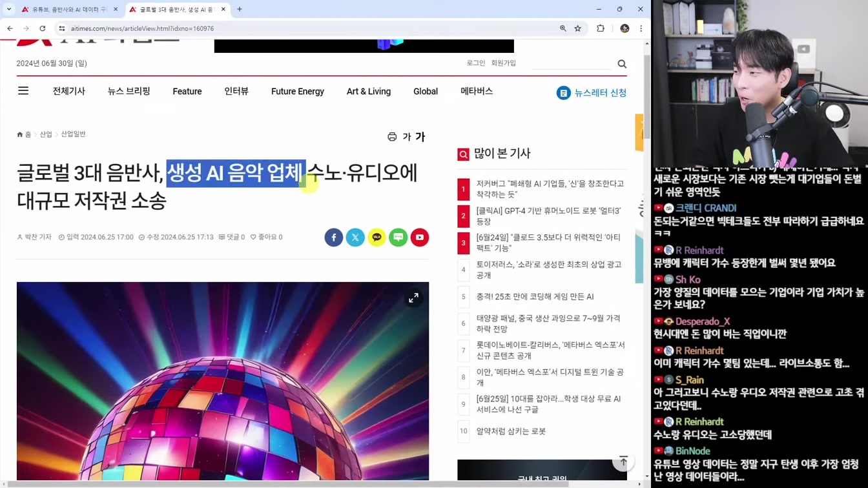
Task: Decrease font size with the small 가
Action: 407,137
